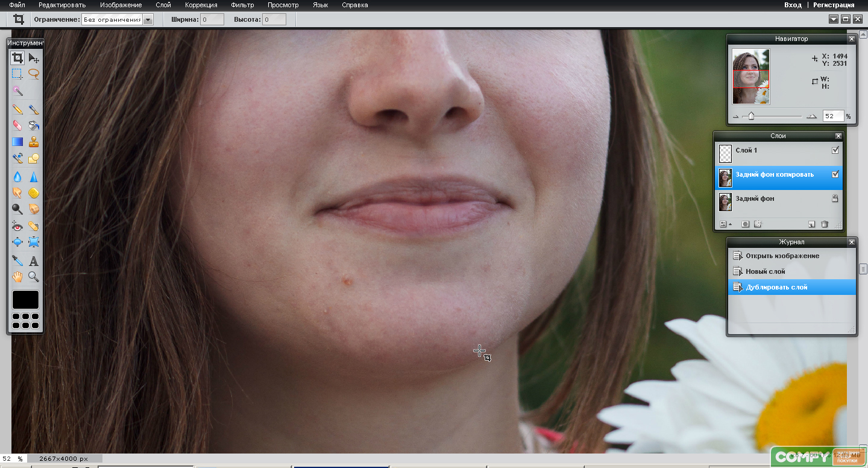The image size is (868, 468).
Task: Open the Изображение menu
Action: [121, 5]
